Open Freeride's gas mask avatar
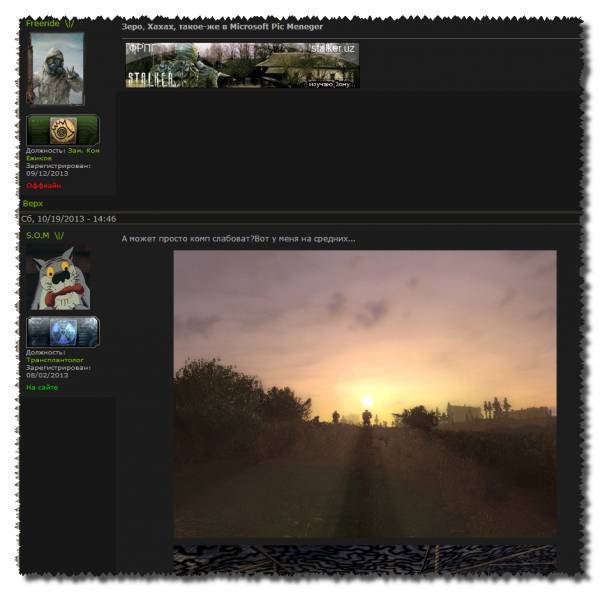The height and width of the screenshot is (592, 600). [x=57, y=68]
